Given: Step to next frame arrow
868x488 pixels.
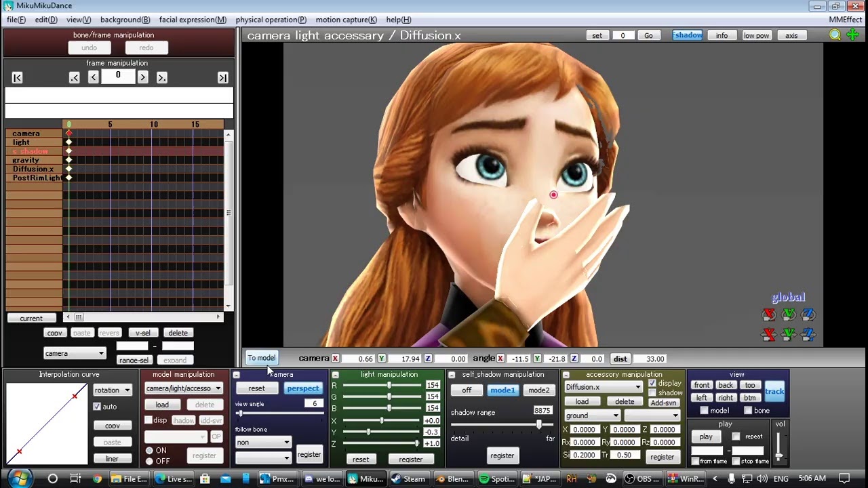Looking at the screenshot, I should pos(142,77).
